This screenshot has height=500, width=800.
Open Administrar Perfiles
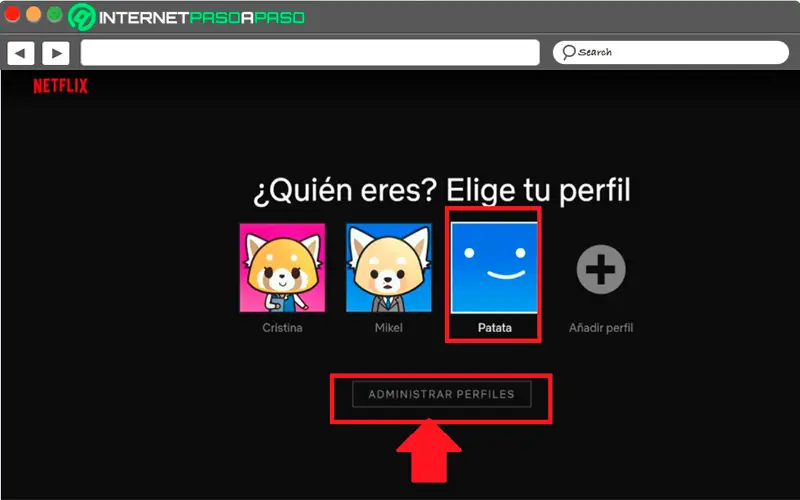[x=441, y=394]
